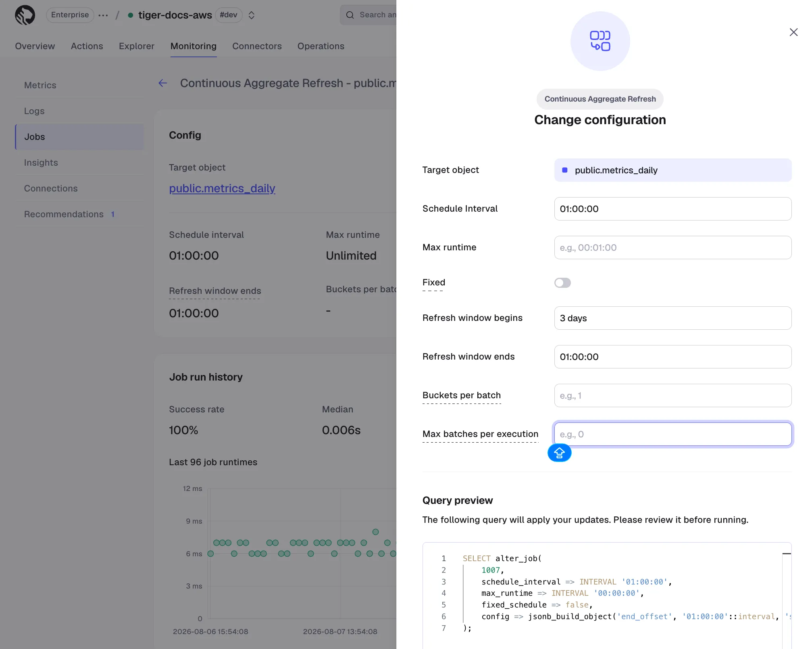Screen dimensions: 812x649
Task: Click the SELECT alter_job( code line
Action: pos(502,558)
